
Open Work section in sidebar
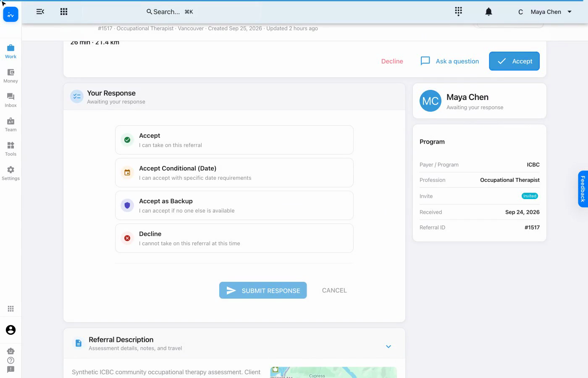pyautogui.click(x=10, y=51)
